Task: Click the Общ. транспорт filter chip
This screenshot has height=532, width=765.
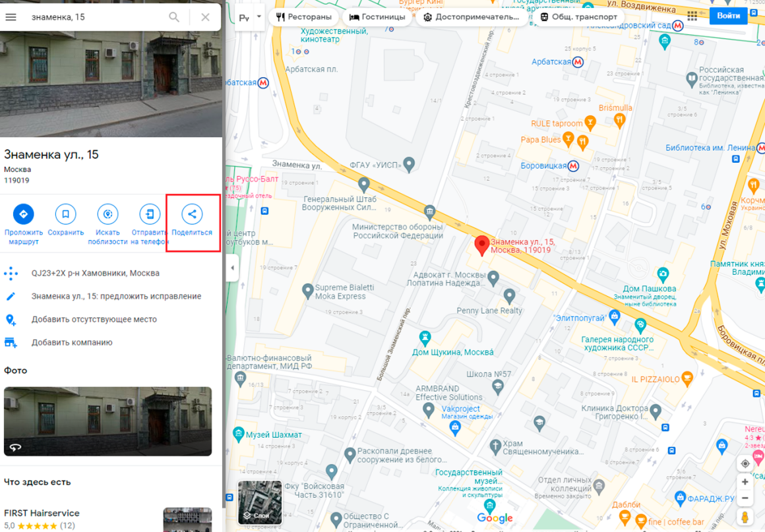Action: pyautogui.click(x=578, y=17)
